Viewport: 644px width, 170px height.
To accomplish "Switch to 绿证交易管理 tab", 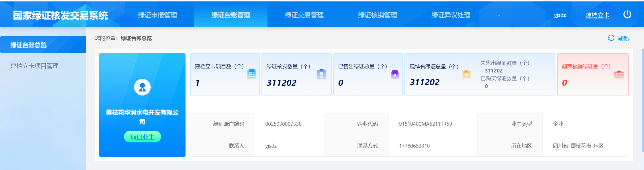I will tap(304, 15).
